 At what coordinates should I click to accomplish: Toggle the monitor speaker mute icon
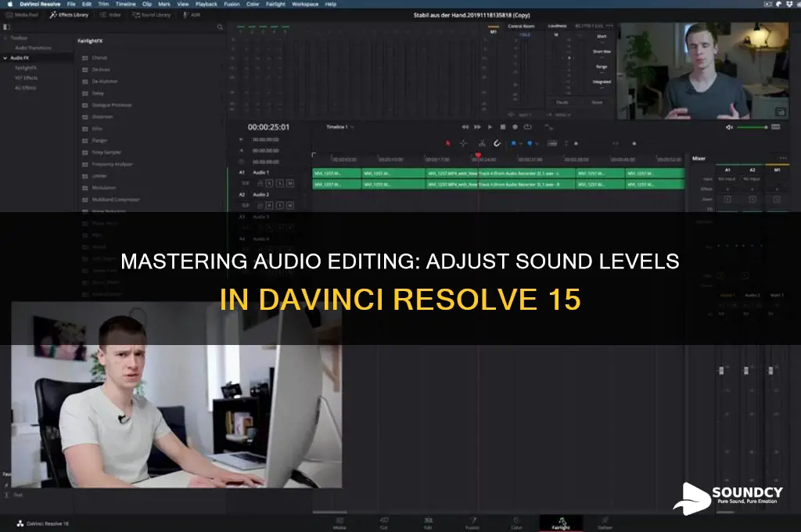click(x=730, y=128)
